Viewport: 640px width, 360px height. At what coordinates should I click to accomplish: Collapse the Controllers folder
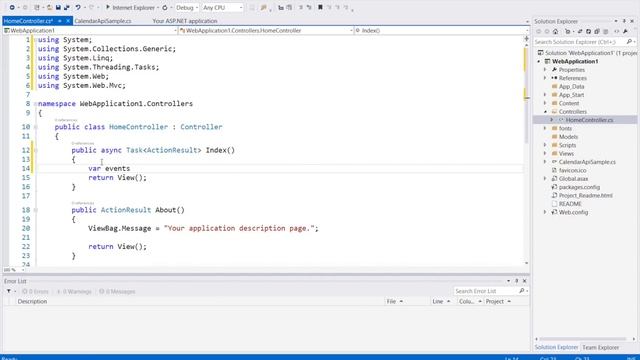tap(545, 111)
